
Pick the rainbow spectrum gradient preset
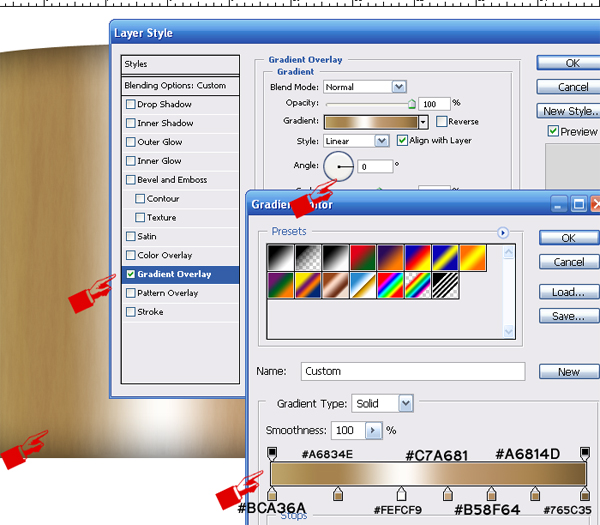point(390,285)
